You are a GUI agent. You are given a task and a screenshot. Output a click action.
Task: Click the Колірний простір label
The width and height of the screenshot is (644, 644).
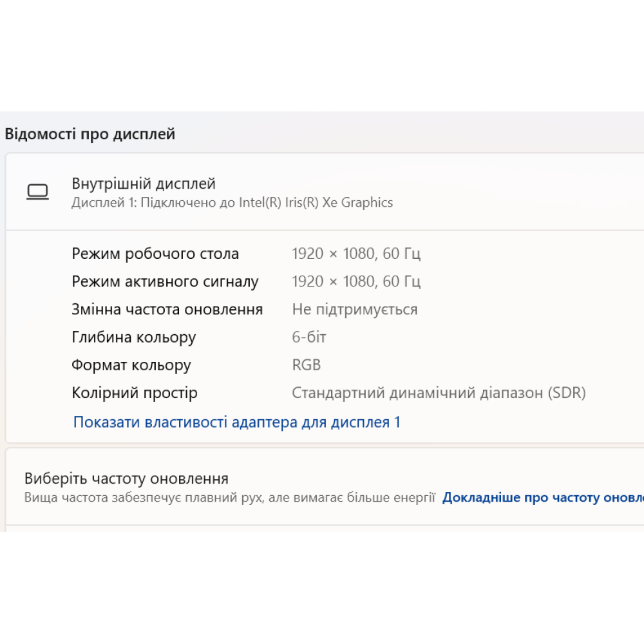point(135,393)
